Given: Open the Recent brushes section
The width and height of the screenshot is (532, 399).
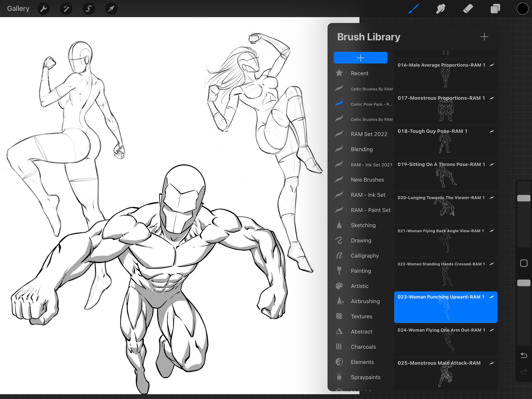Looking at the screenshot, I should point(359,73).
